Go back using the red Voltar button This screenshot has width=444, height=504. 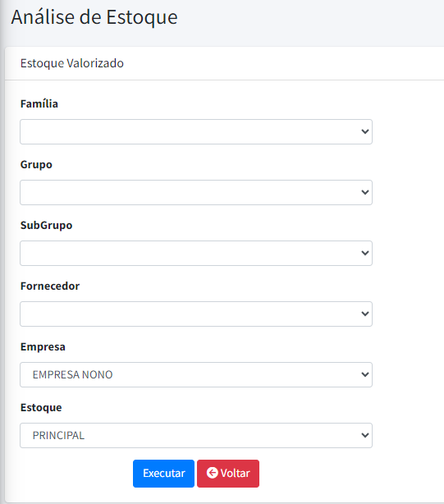point(228,474)
